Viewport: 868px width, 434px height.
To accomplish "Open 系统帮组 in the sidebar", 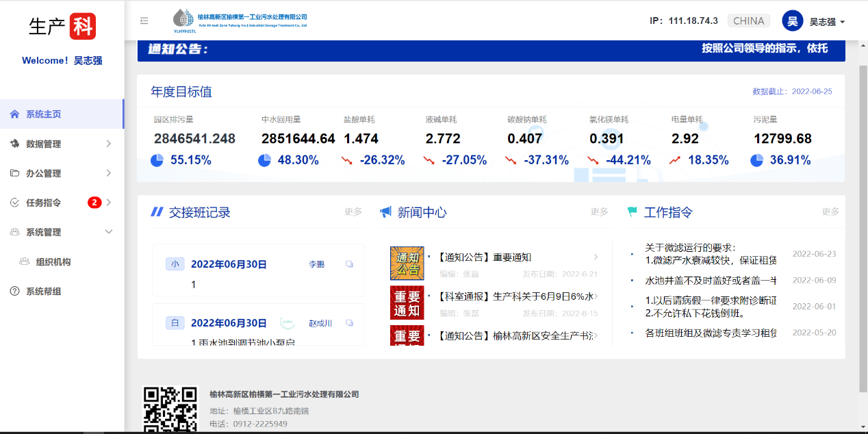I will pos(44,292).
